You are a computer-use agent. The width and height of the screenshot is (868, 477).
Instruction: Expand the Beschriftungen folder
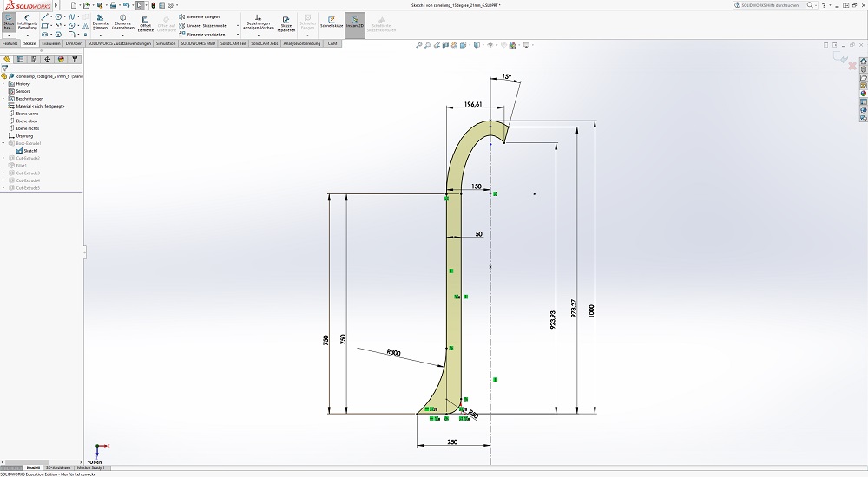pyautogui.click(x=3, y=99)
